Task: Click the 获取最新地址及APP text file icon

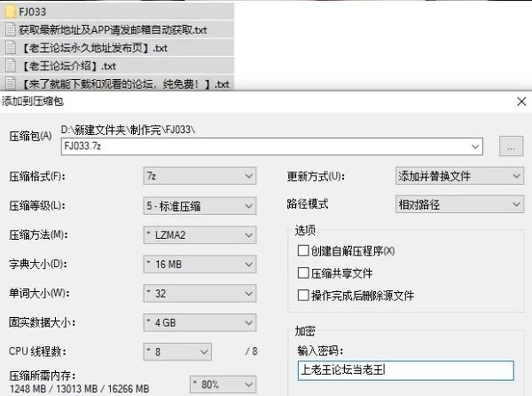Action: [11, 29]
